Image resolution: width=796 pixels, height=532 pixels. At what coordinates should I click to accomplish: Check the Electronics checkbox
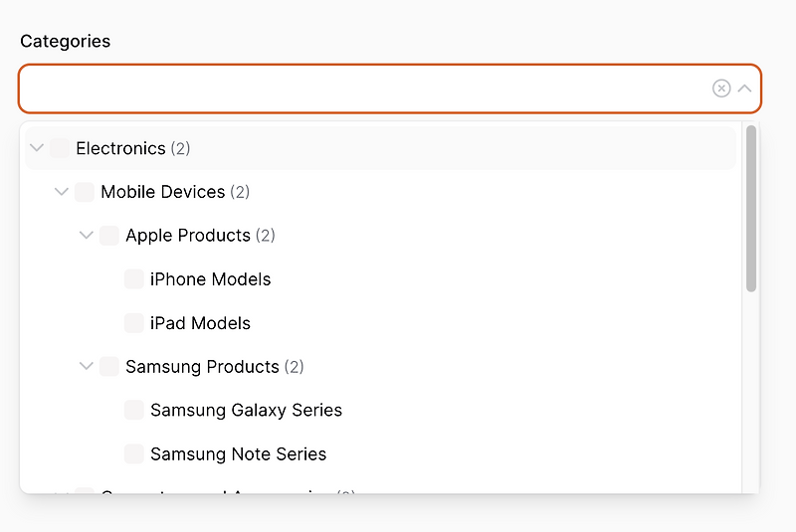click(60, 148)
